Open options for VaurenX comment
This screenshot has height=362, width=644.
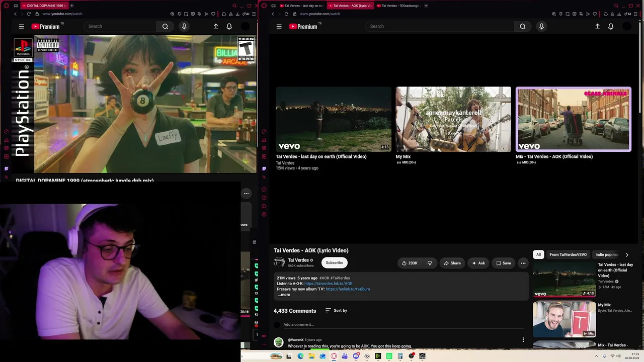[523, 340]
